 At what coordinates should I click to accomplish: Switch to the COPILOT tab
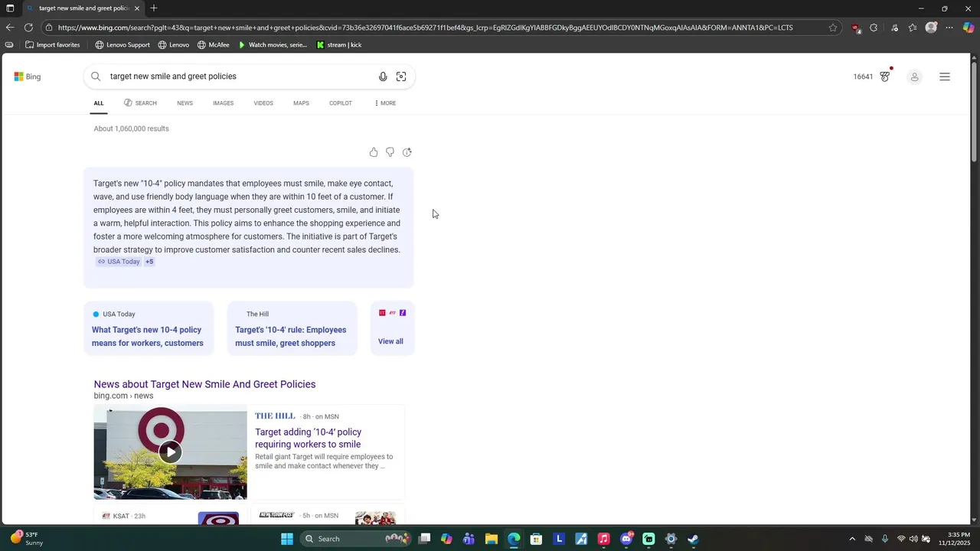tap(341, 103)
